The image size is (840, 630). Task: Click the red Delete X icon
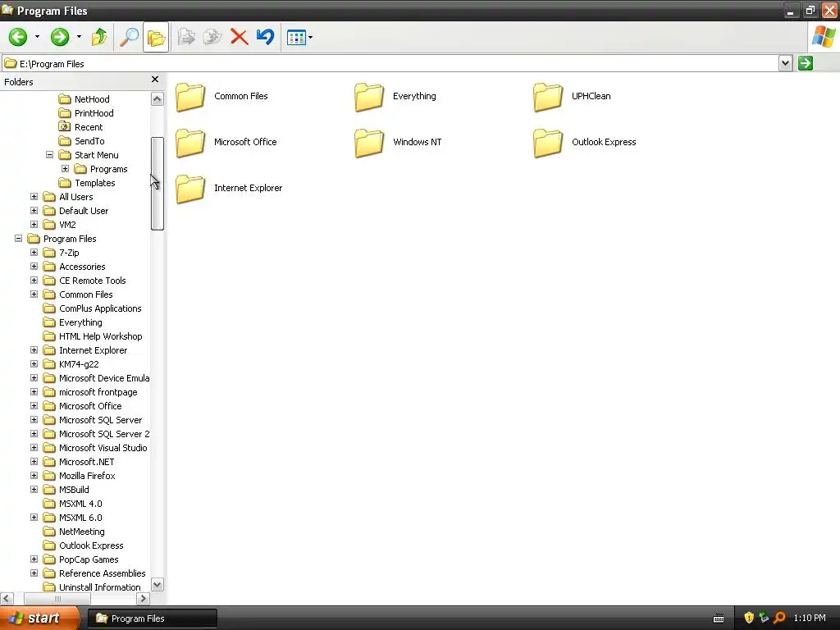coord(239,37)
